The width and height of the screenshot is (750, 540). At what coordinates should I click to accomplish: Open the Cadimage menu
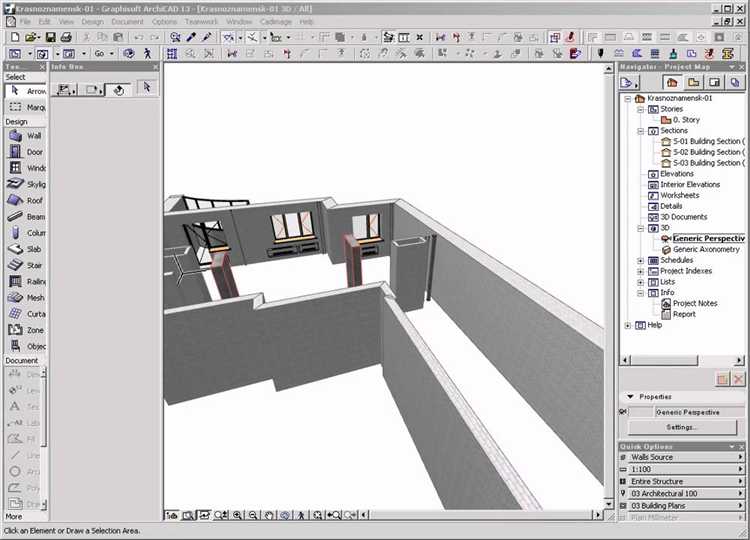tap(276, 22)
